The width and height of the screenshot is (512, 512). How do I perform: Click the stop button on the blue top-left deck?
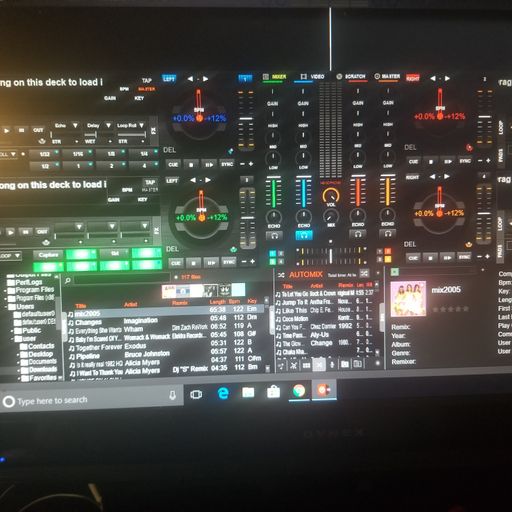coord(191,165)
